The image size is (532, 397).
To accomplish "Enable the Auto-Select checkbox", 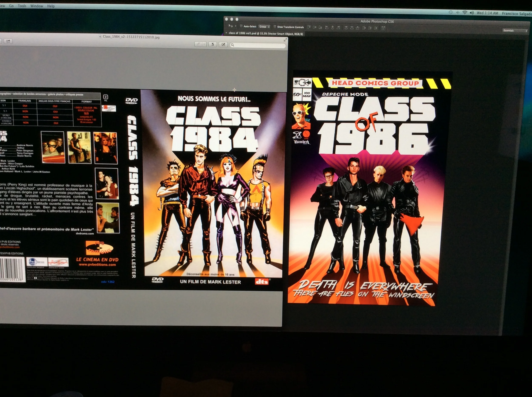I will pyautogui.click(x=241, y=26).
